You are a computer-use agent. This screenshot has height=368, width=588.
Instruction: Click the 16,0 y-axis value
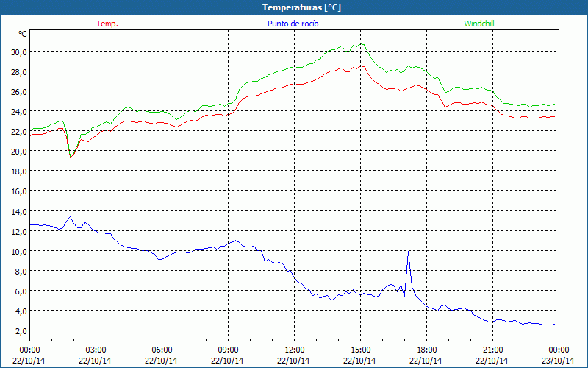tap(19, 191)
